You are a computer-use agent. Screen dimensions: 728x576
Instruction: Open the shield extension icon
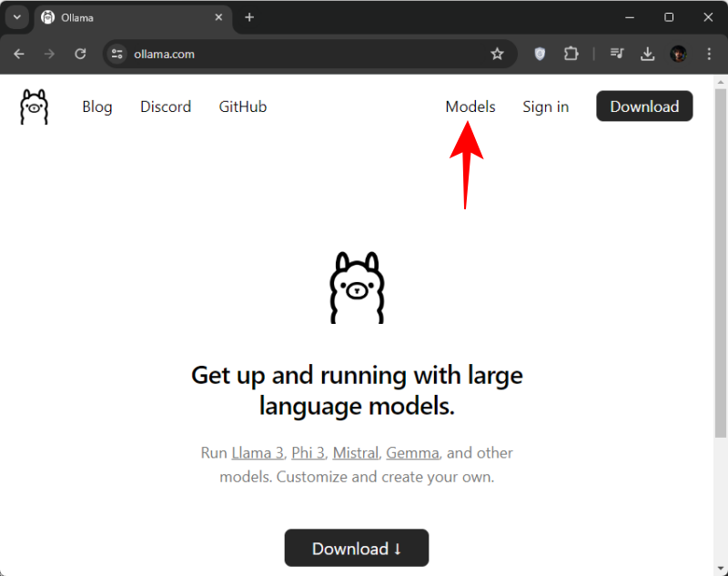(540, 54)
